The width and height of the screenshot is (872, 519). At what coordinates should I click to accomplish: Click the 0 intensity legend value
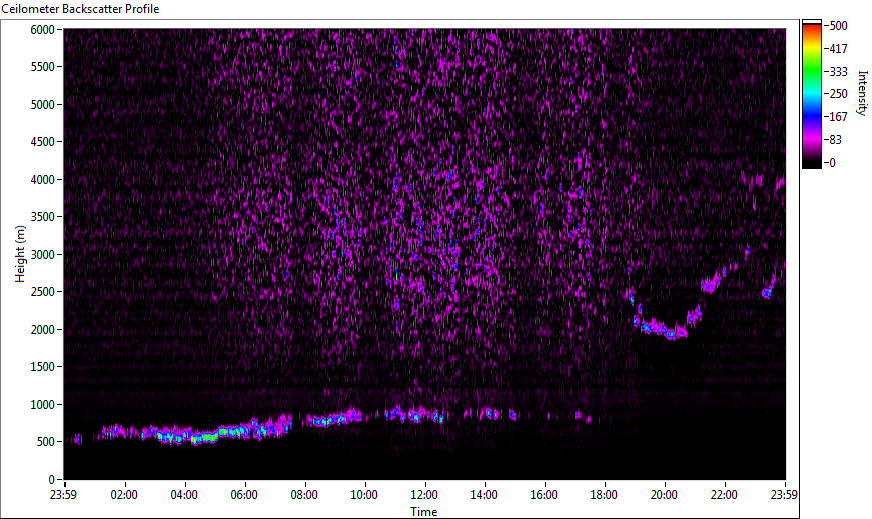[x=833, y=163]
